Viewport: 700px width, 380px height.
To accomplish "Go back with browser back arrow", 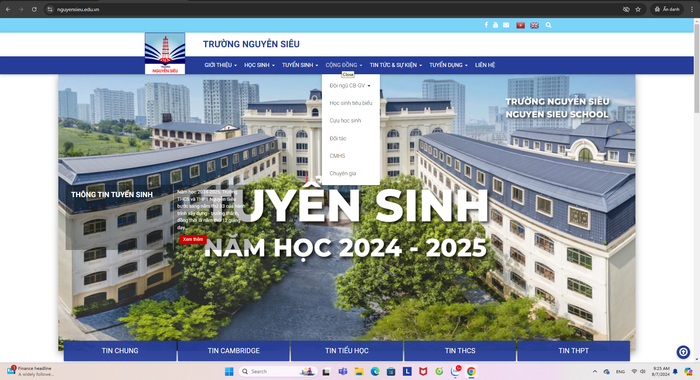I will pyautogui.click(x=8, y=9).
